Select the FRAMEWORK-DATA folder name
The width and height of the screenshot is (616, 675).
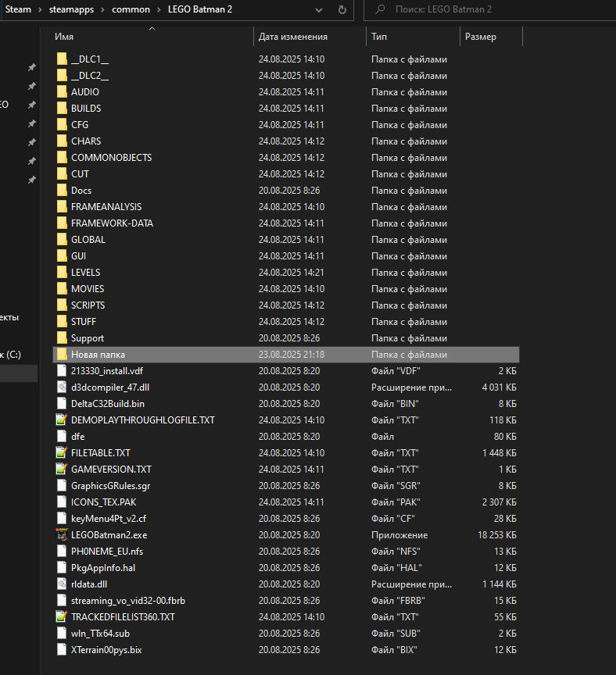(112, 223)
